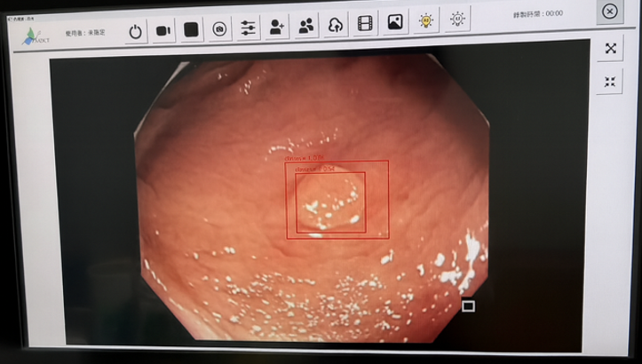
Task: Toggle the outlined AI bulb icon
Action: pos(457,18)
